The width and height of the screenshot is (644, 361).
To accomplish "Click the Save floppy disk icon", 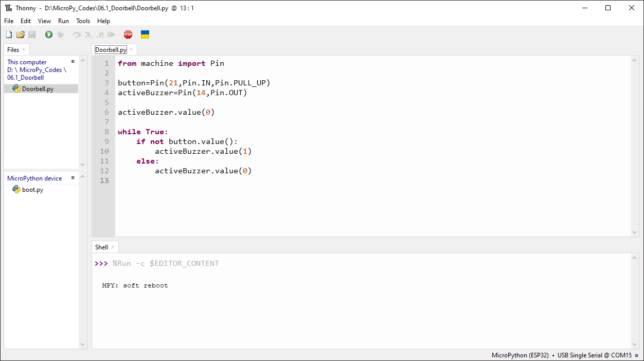I will coord(32,34).
